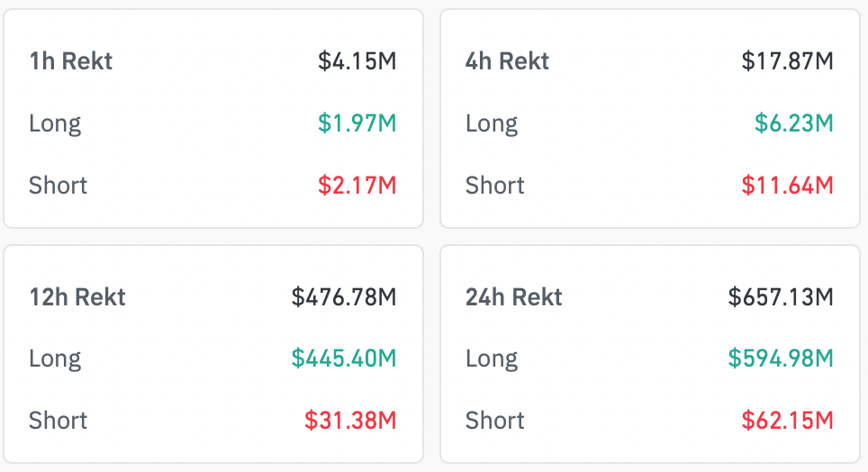Click the 12h Rekt heading
This screenshot has height=472, width=868.
77,297
